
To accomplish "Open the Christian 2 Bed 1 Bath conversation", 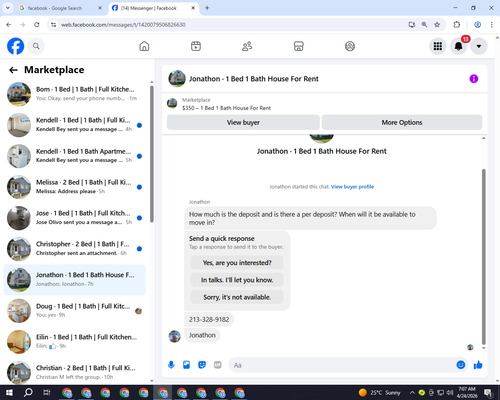I will tap(74, 373).
